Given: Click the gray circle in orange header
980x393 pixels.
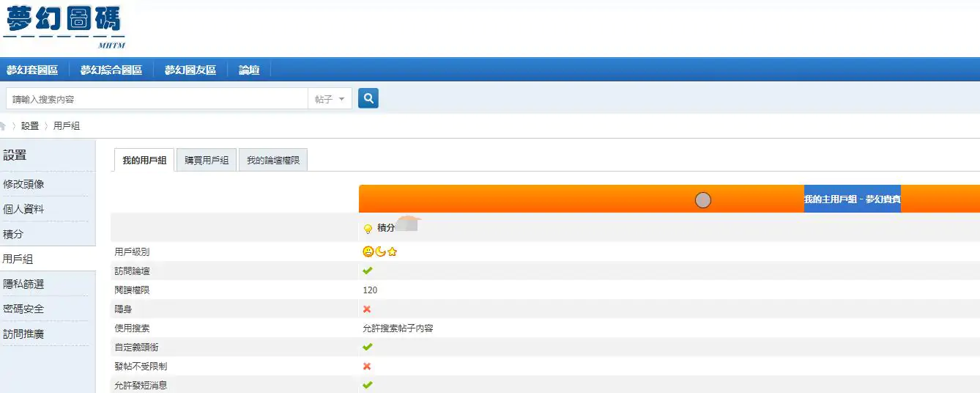Looking at the screenshot, I should point(703,199).
